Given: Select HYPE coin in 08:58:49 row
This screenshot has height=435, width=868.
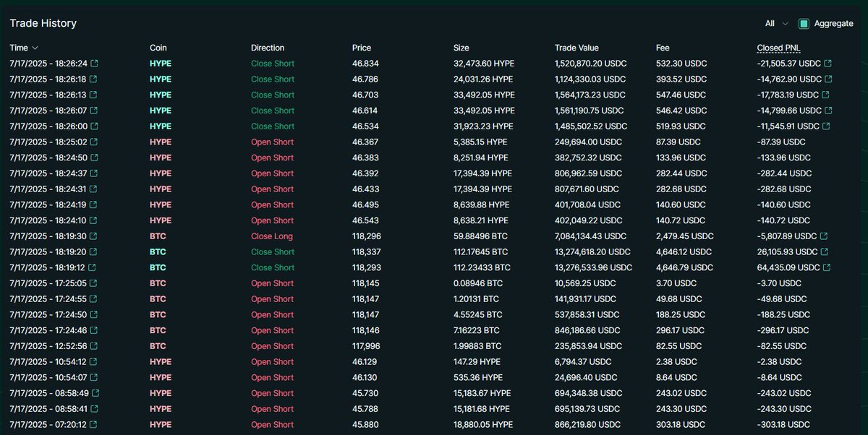Looking at the screenshot, I should [x=161, y=393].
